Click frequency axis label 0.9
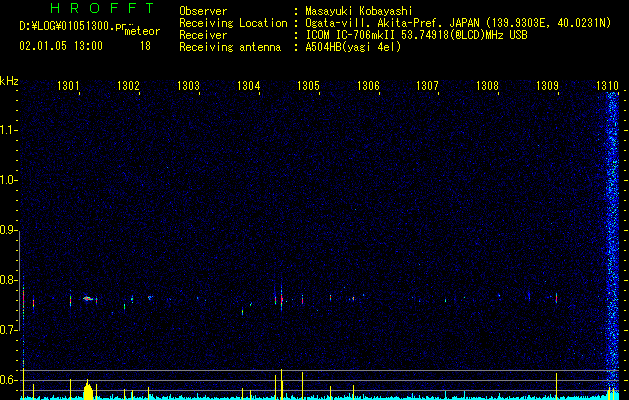The height and width of the screenshot is (400, 629). (8, 230)
